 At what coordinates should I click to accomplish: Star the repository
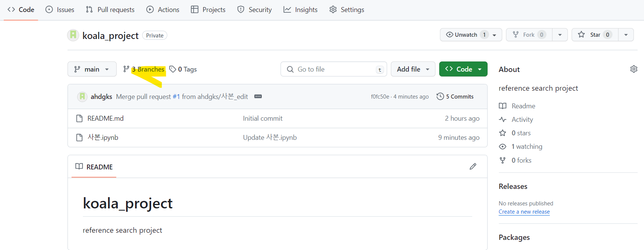pyautogui.click(x=595, y=35)
